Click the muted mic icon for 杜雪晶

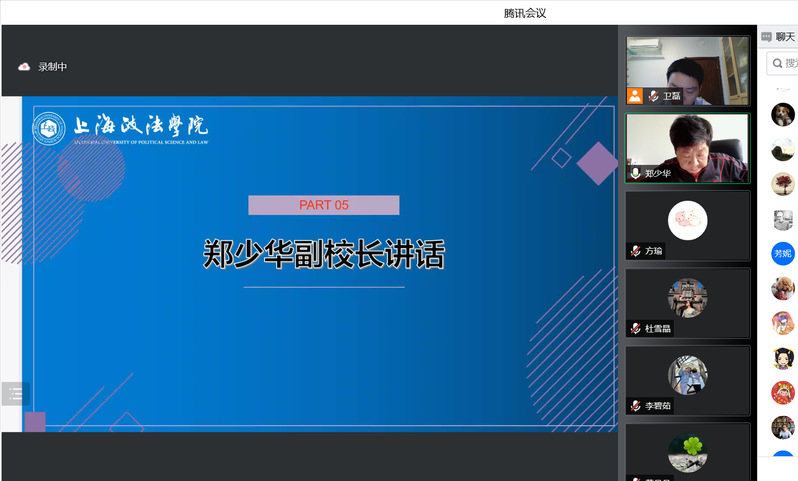point(635,328)
